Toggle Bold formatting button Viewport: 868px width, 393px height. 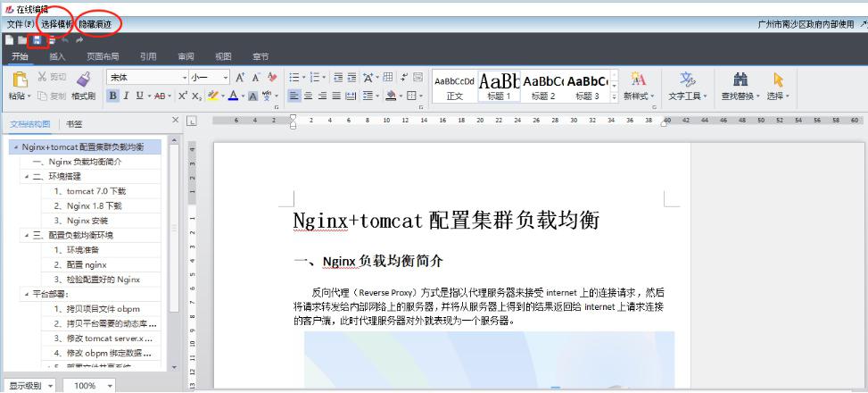113,96
